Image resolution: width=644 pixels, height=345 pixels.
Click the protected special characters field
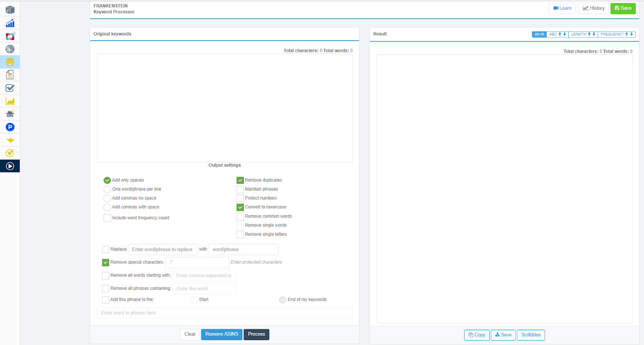(x=197, y=262)
